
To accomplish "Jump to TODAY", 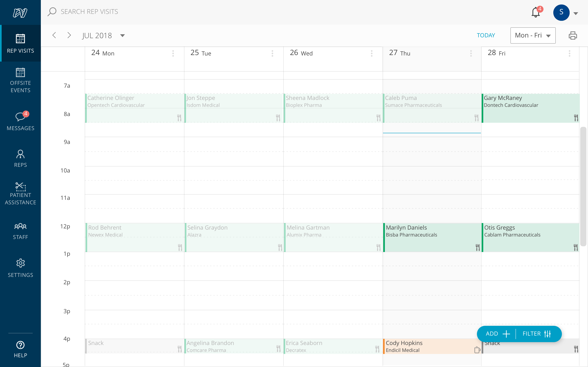I will coord(486,35).
